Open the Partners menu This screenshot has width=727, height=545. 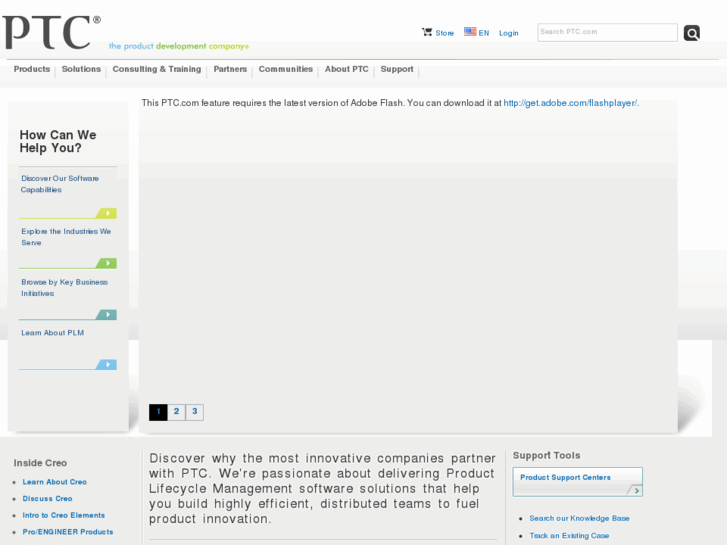tap(230, 69)
